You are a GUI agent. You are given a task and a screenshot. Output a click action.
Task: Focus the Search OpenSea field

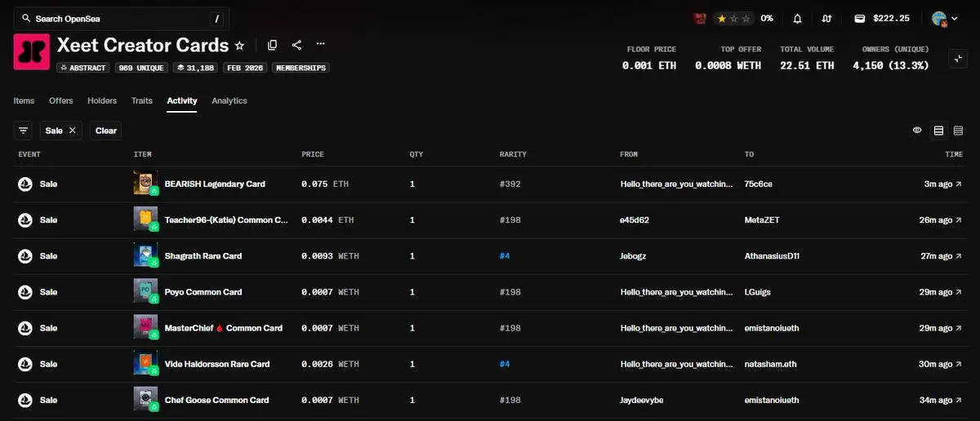point(121,18)
